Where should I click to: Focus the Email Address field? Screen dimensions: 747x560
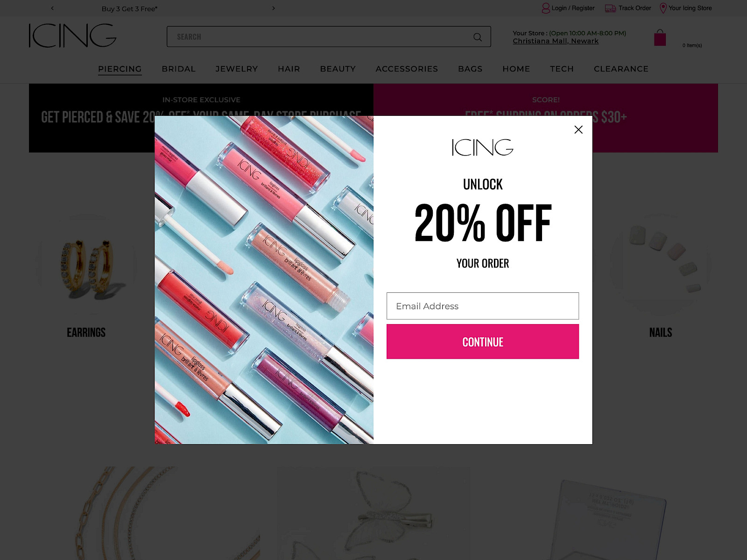[x=483, y=306]
